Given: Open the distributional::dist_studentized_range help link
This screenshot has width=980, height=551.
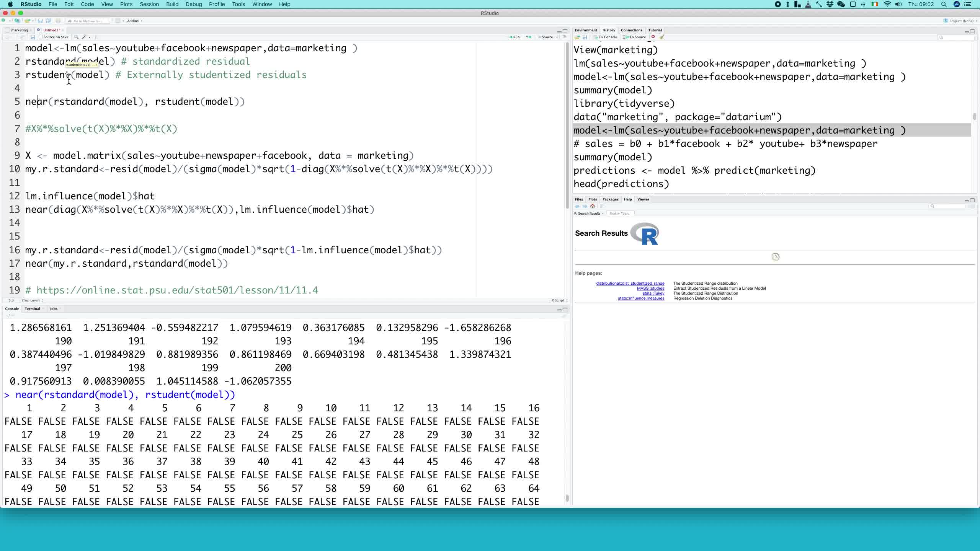Looking at the screenshot, I should [x=630, y=283].
